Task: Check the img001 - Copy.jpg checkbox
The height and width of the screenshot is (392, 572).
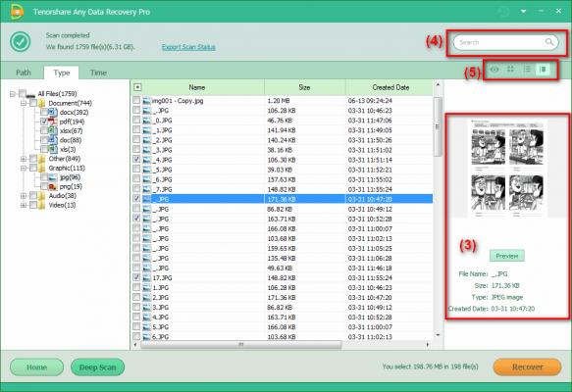Action: pyautogui.click(x=136, y=100)
